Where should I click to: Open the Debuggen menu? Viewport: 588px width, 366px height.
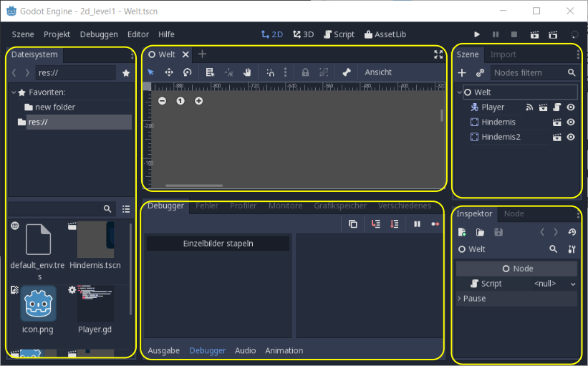click(99, 34)
